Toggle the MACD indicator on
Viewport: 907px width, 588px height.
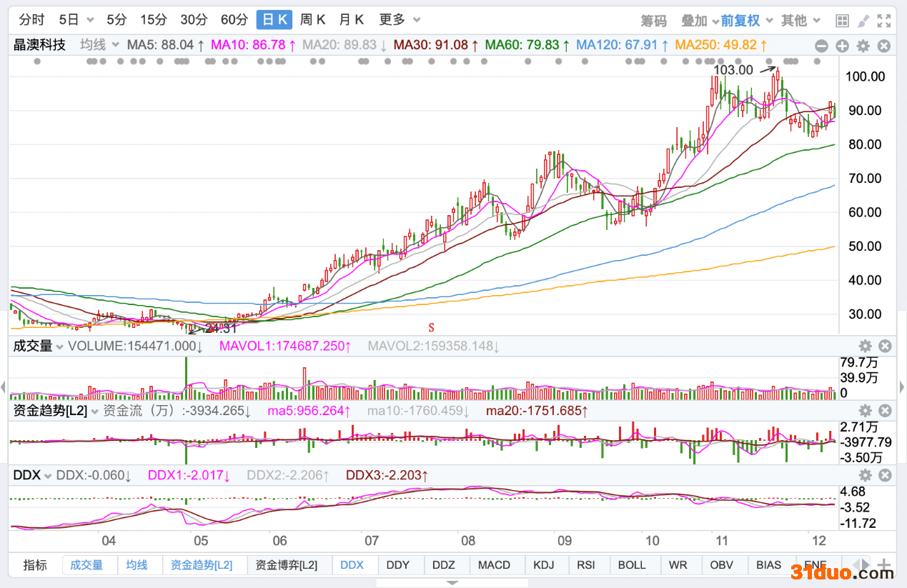[x=494, y=565]
